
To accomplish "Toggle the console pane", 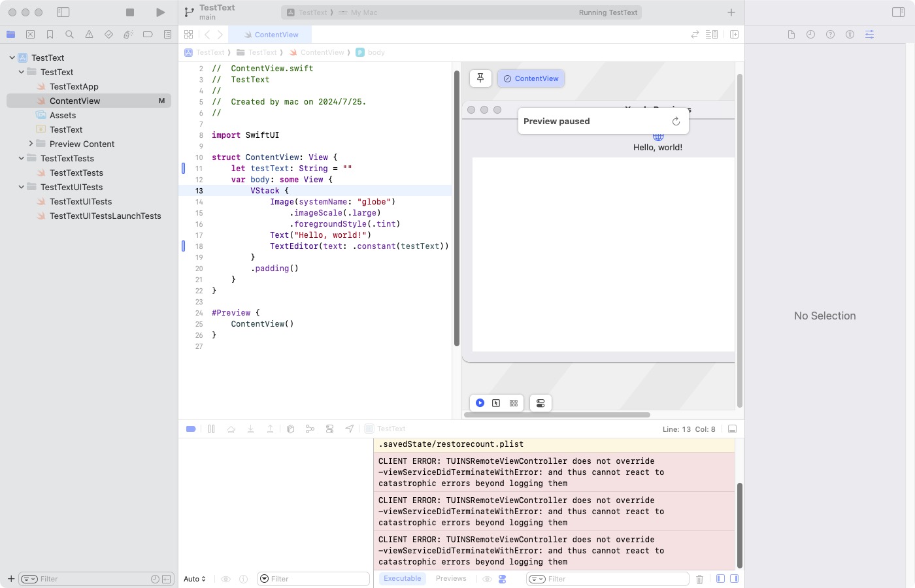I will 734,579.
